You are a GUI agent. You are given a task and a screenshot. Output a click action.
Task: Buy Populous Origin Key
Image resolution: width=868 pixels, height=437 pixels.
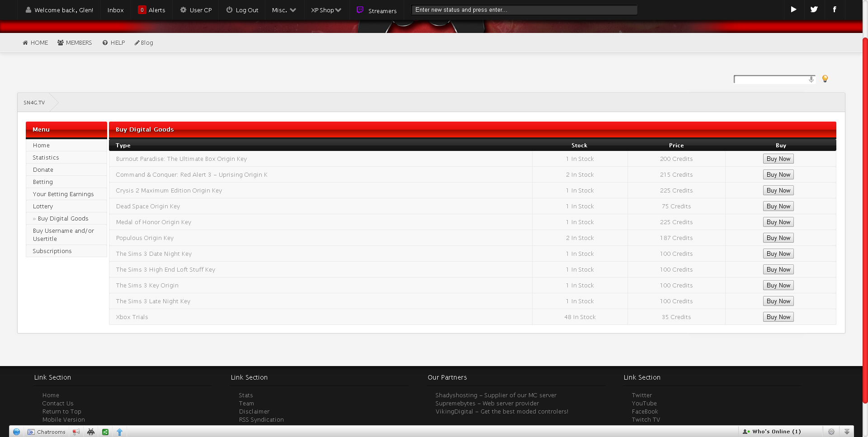[778, 238]
